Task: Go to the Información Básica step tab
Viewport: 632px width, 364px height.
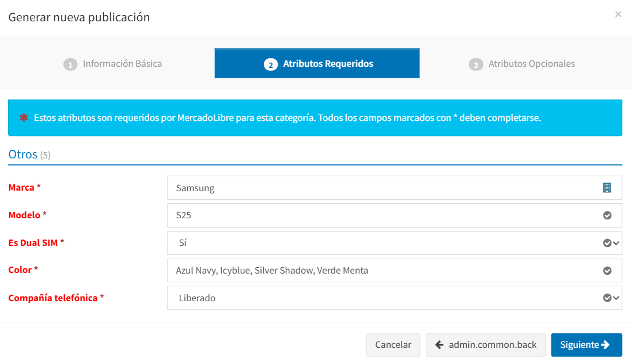Action: click(x=113, y=64)
